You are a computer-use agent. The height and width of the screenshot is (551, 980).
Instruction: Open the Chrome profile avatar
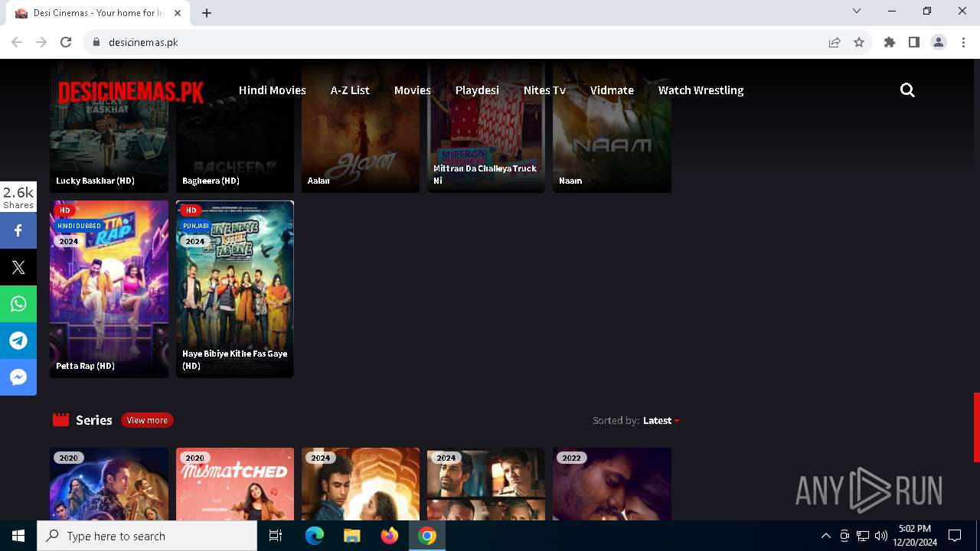pyautogui.click(x=939, y=42)
